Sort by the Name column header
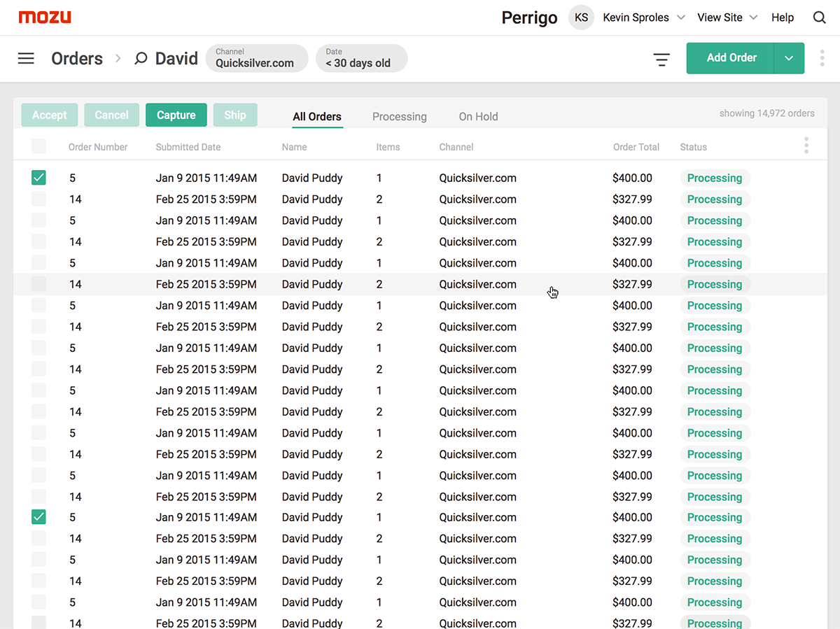The image size is (840, 629). tap(294, 147)
